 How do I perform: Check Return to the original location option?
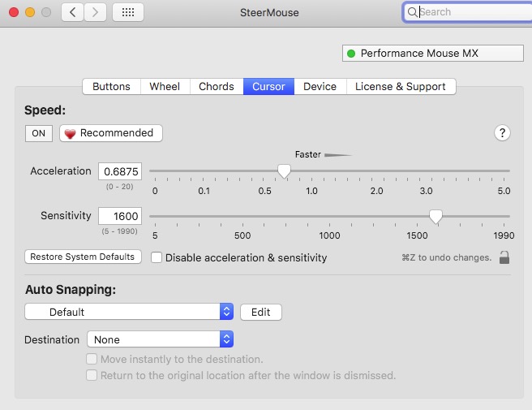point(92,375)
